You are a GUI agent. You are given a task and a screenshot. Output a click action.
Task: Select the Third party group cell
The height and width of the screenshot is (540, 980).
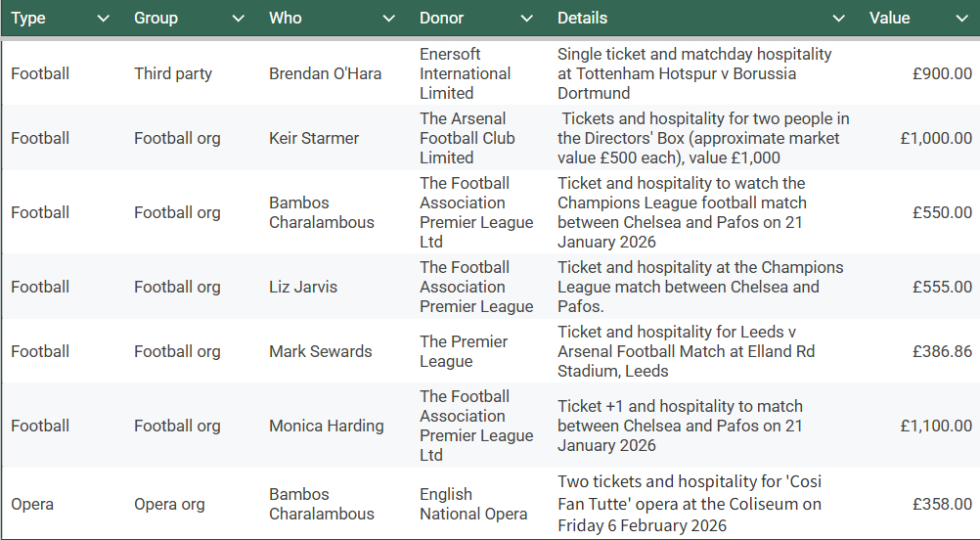[173, 74]
